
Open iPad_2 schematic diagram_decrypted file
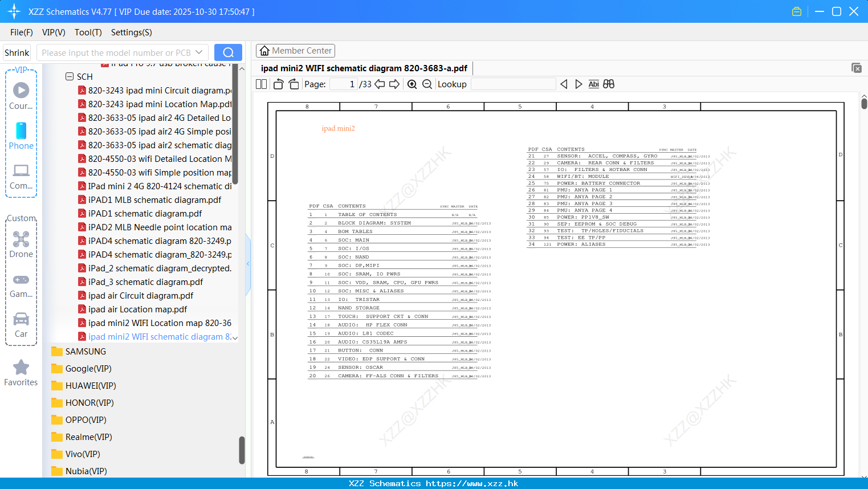pos(154,268)
